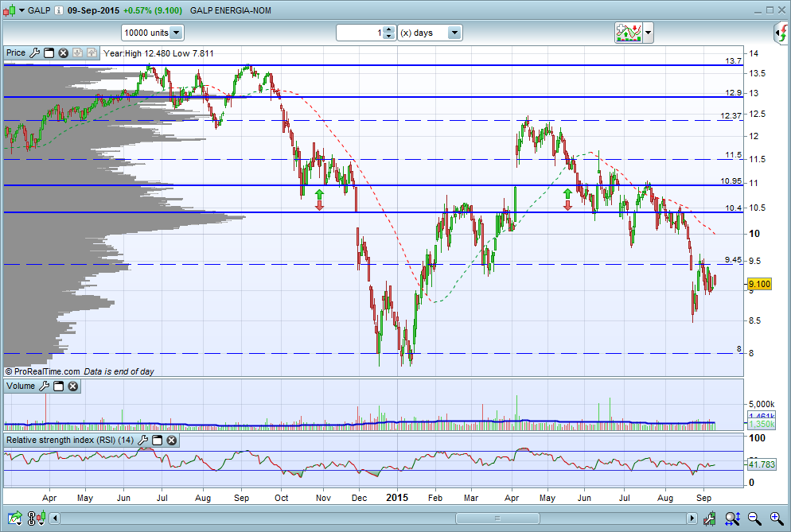Screen dimensions: 791x532
Task: Click the 09-Sep-2015 date in title bar
Action: click(93, 10)
